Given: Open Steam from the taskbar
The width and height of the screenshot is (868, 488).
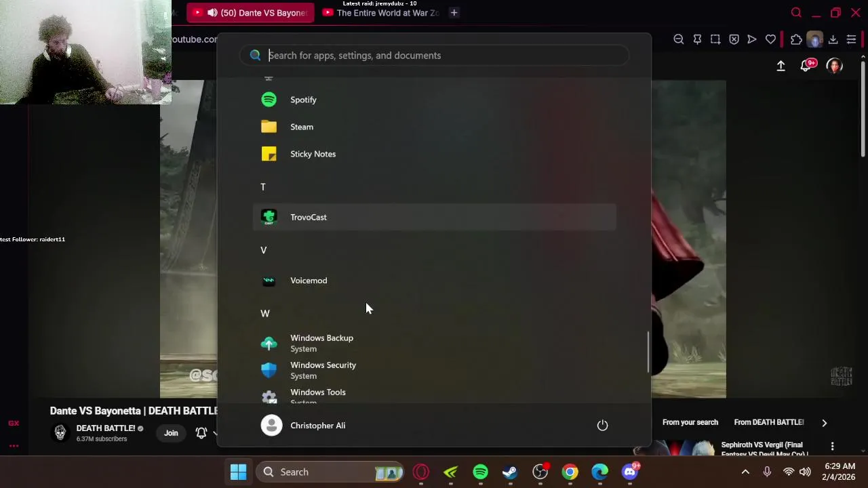Looking at the screenshot, I should [x=510, y=472].
